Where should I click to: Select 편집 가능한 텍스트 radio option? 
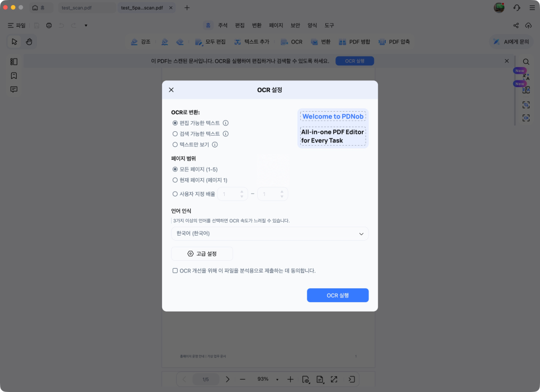click(175, 123)
